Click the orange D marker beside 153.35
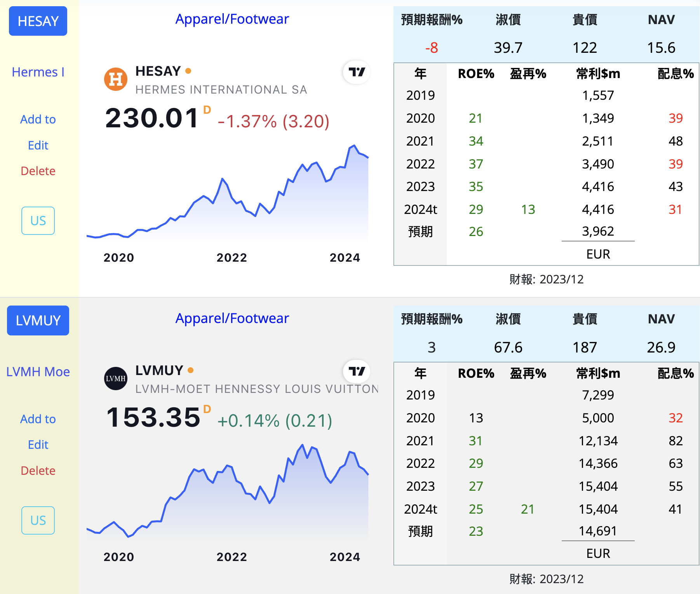The height and width of the screenshot is (594, 700). pyautogui.click(x=207, y=409)
